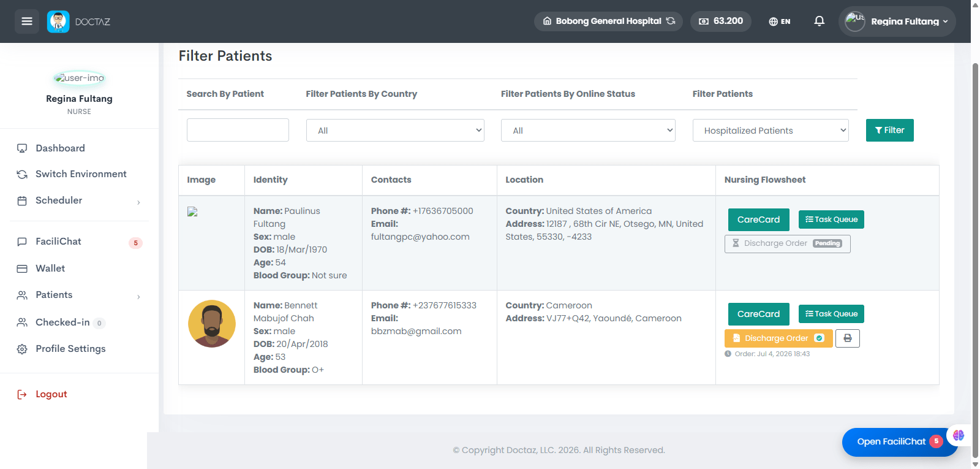Click the purple brain assistant icon
980x469 pixels.
[959, 435]
